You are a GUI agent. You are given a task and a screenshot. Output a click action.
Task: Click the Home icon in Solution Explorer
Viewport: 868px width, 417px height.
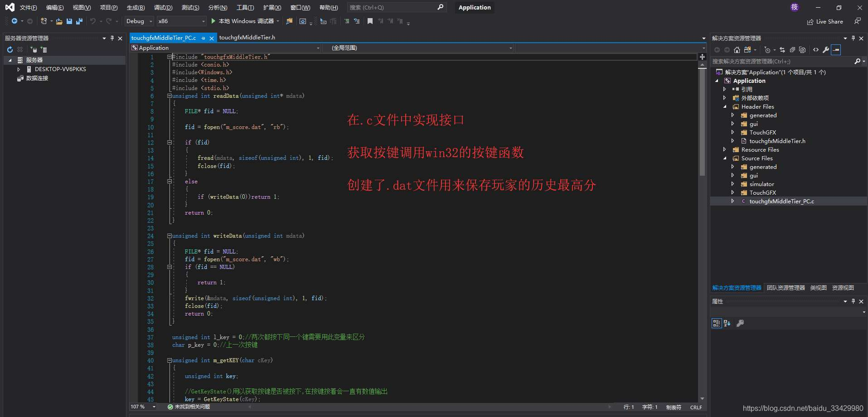(737, 50)
